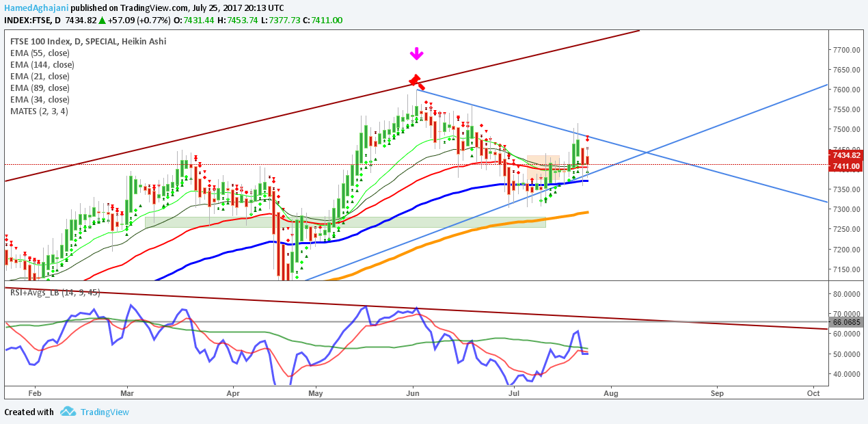Select the EMA (89, close) indicator label
Image resolution: width=868 pixels, height=424 pixels.
(40, 88)
